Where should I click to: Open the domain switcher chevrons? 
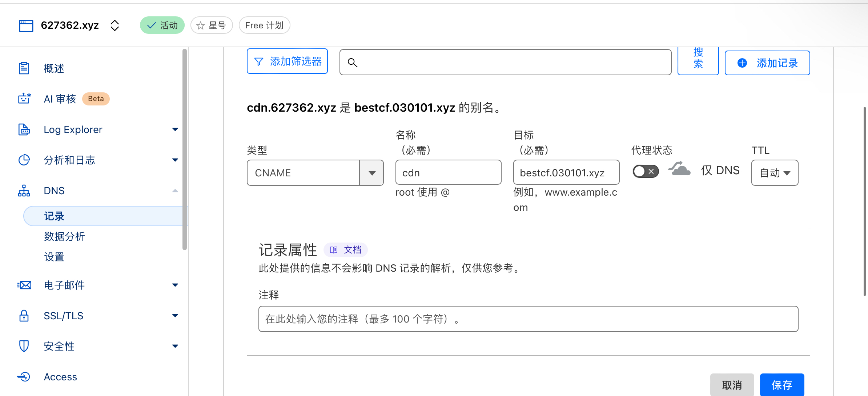115,25
